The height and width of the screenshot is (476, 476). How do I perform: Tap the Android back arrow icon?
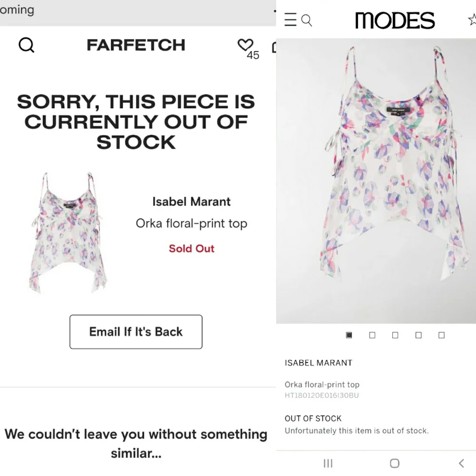tap(461, 463)
